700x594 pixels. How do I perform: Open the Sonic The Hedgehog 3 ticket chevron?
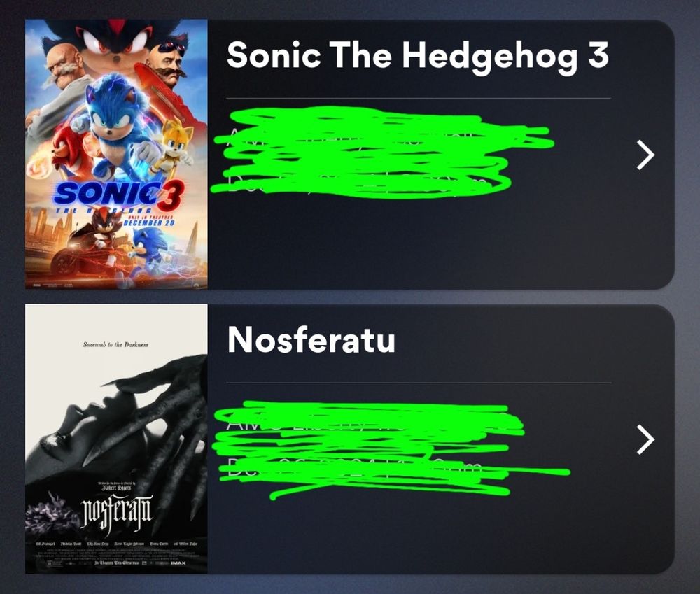[x=645, y=155]
